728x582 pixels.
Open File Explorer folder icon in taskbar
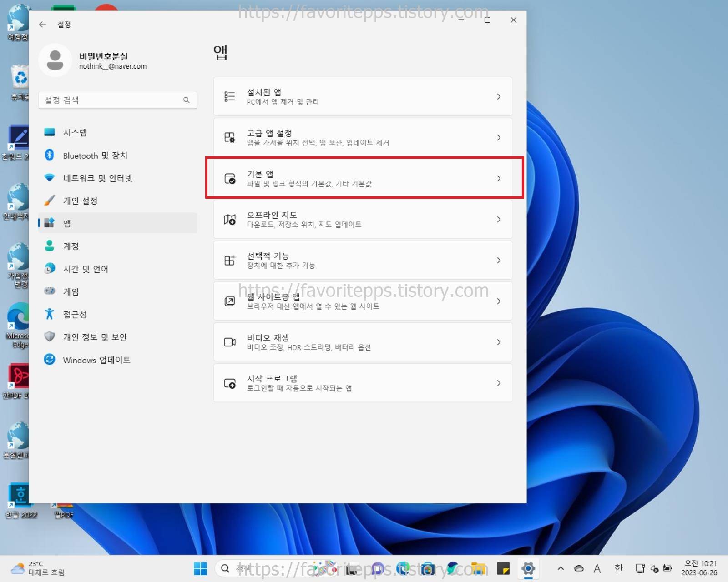pyautogui.click(x=478, y=568)
